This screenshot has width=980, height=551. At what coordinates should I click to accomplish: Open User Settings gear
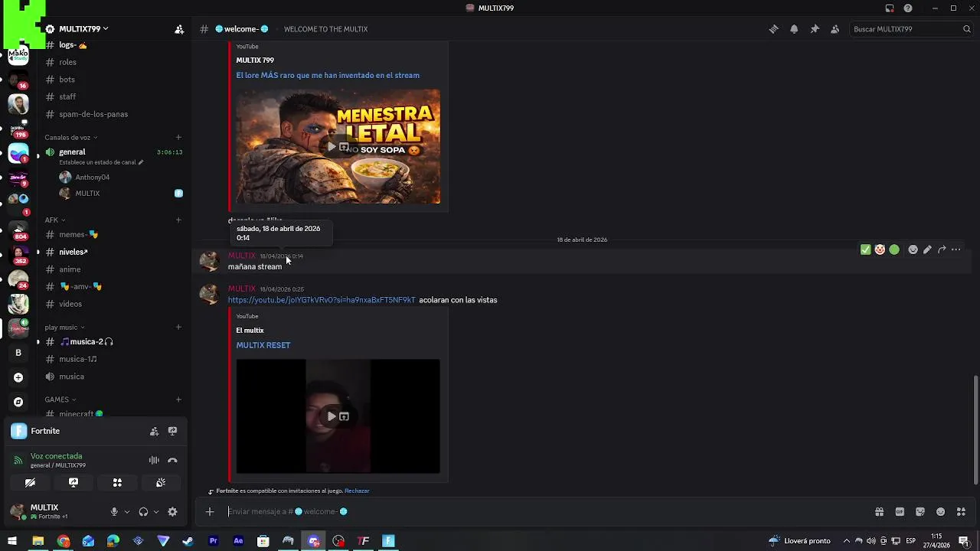coord(172,512)
